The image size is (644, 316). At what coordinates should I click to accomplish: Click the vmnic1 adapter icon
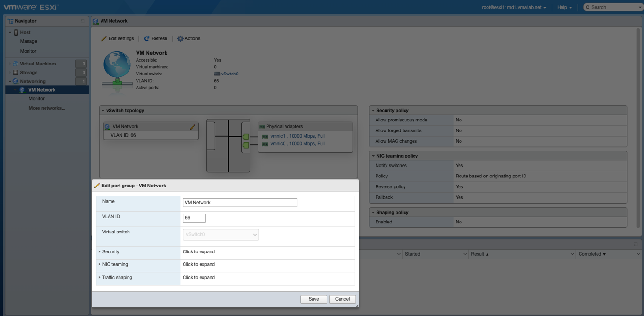(265, 136)
